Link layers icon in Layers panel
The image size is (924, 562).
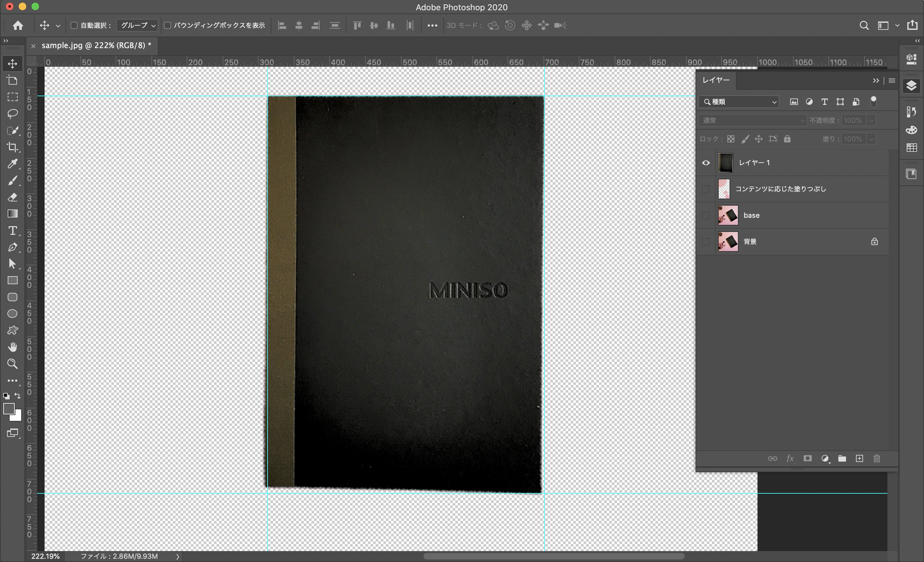(773, 458)
